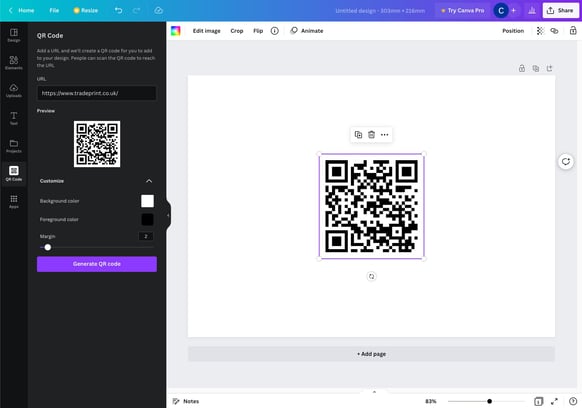Delete the selected QR code with the trash icon
582x408 pixels.
[371, 135]
